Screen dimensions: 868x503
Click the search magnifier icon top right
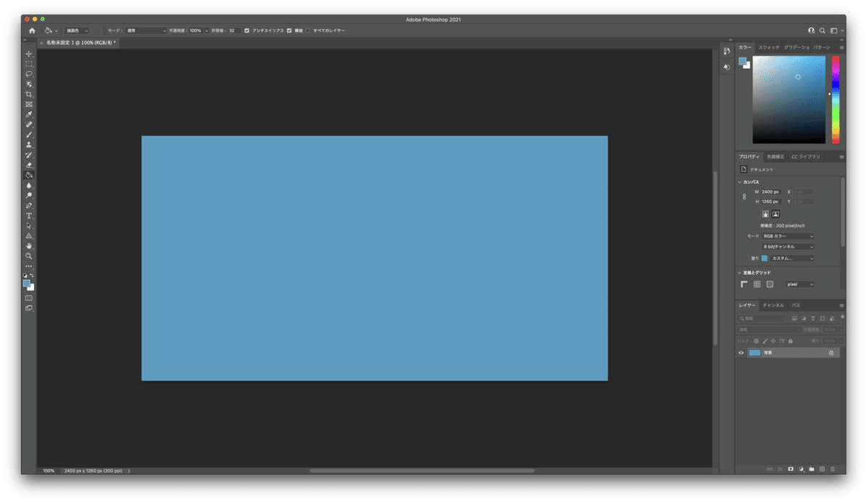tap(823, 31)
